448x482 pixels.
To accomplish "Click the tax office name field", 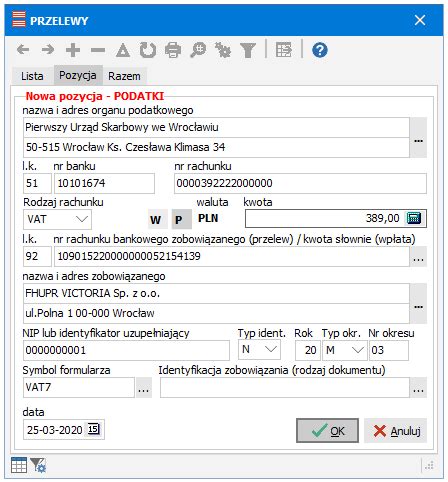I will (x=216, y=127).
